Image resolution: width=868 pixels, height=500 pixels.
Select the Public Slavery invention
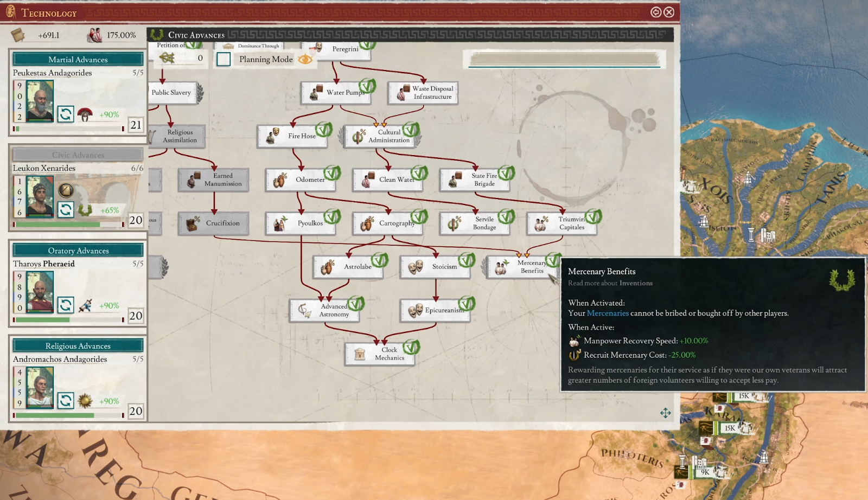[x=173, y=93]
